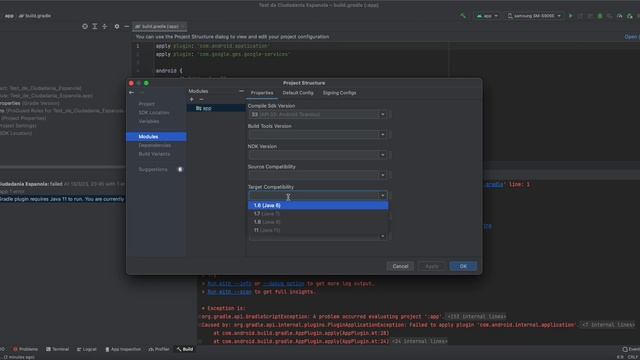640x360 pixels.
Task: Select the build.gradle (:app) editor tab
Action: 160,27
